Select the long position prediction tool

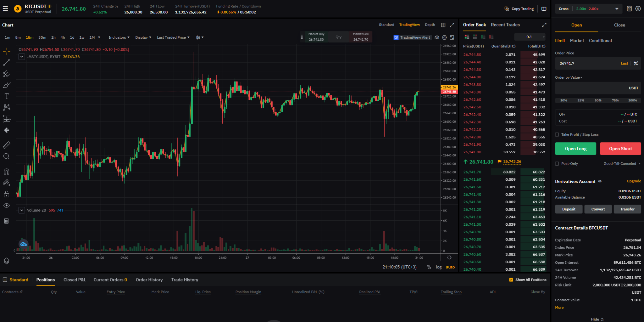pyautogui.click(x=7, y=119)
